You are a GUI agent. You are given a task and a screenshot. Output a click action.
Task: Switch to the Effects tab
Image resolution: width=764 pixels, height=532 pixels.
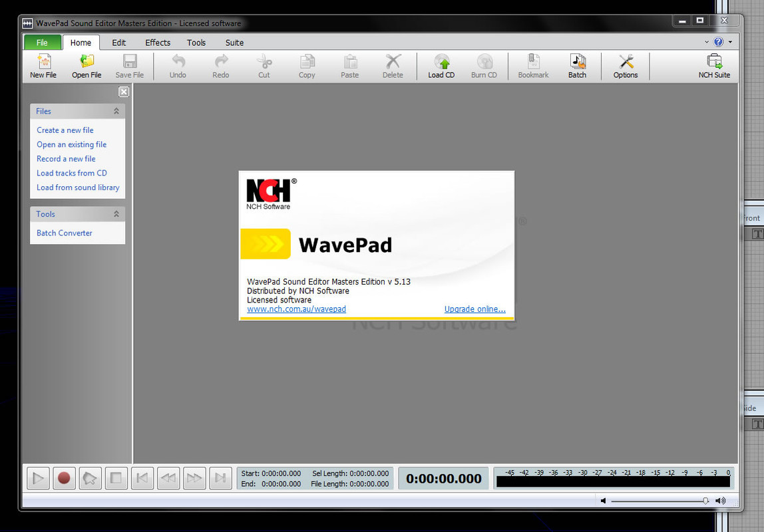coord(158,43)
